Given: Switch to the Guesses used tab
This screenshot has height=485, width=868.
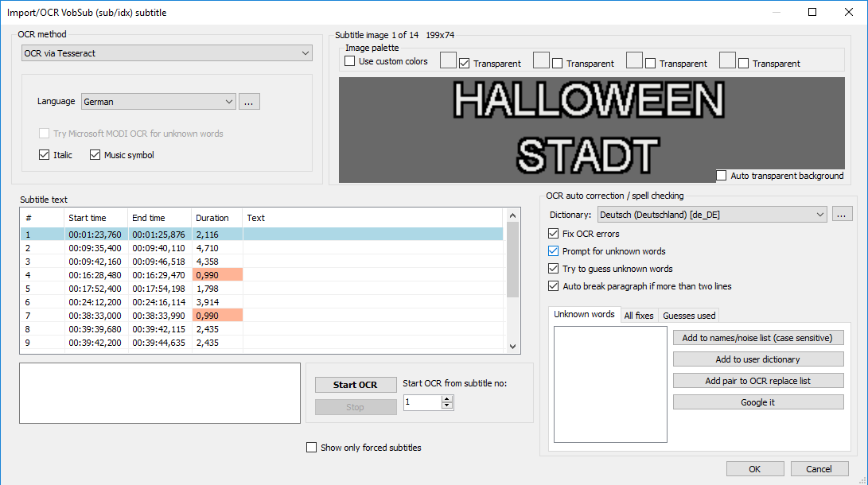Looking at the screenshot, I should click(x=689, y=316).
